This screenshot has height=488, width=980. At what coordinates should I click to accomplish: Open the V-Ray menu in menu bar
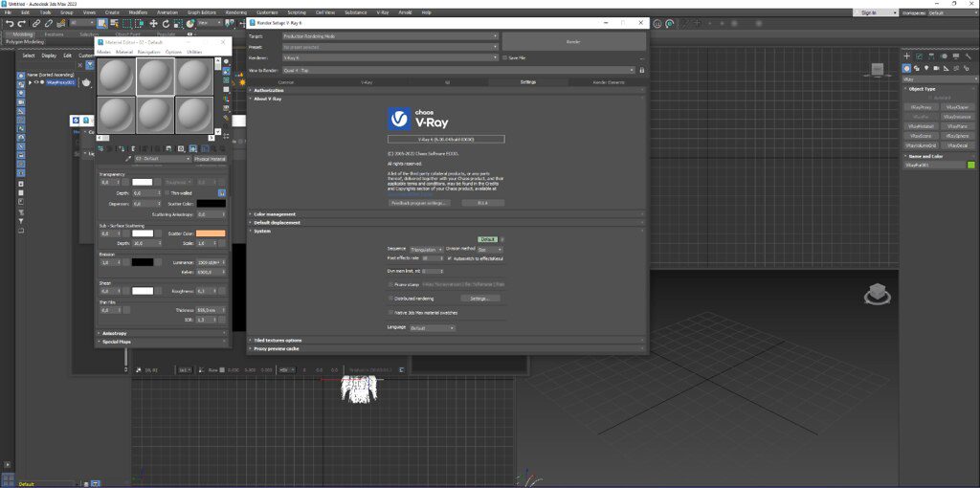(x=383, y=11)
